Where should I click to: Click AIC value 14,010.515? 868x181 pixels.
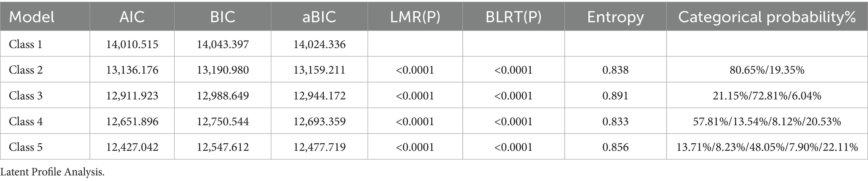pyautogui.click(x=132, y=44)
